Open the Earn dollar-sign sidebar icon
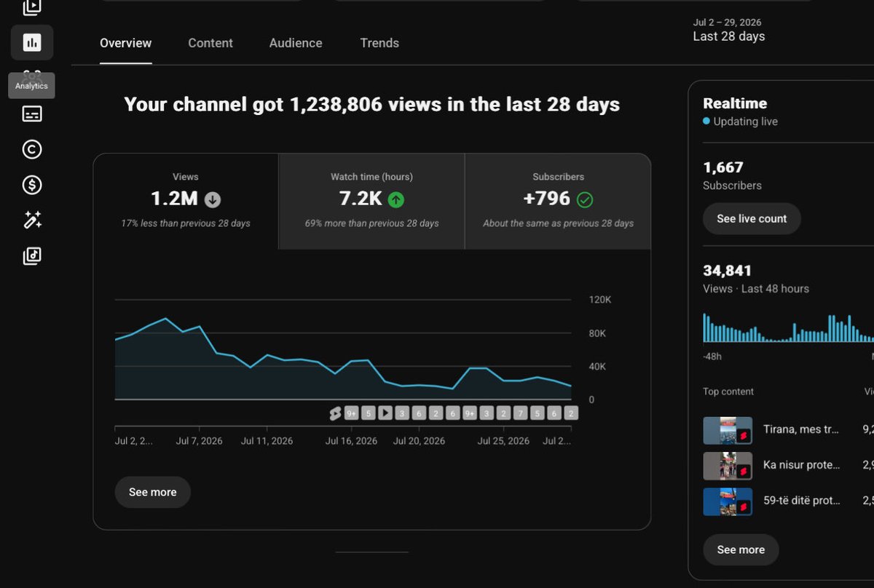 point(32,185)
